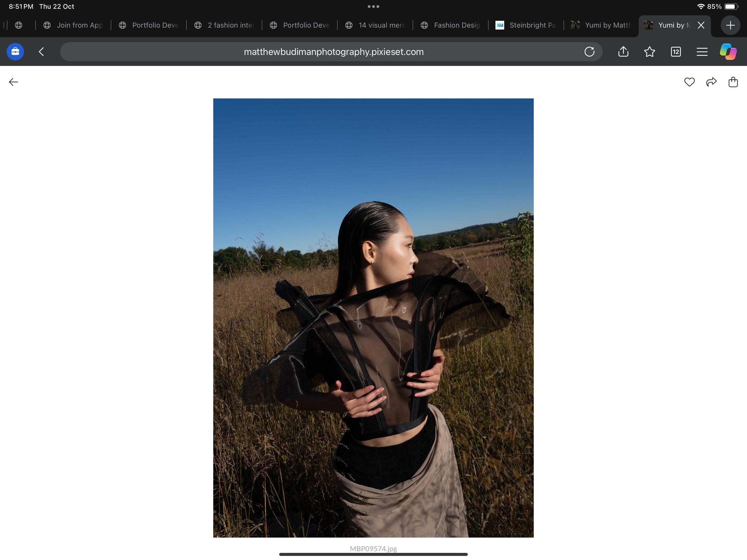The width and height of the screenshot is (747, 560).
Task: Open the browser share sheet icon
Action: pos(623,52)
